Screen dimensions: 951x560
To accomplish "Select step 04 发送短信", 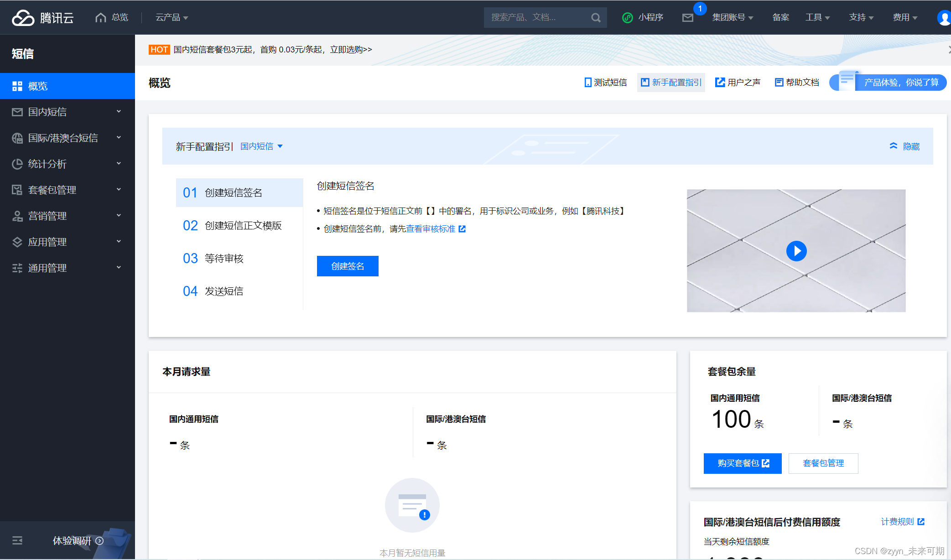I will point(239,291).
